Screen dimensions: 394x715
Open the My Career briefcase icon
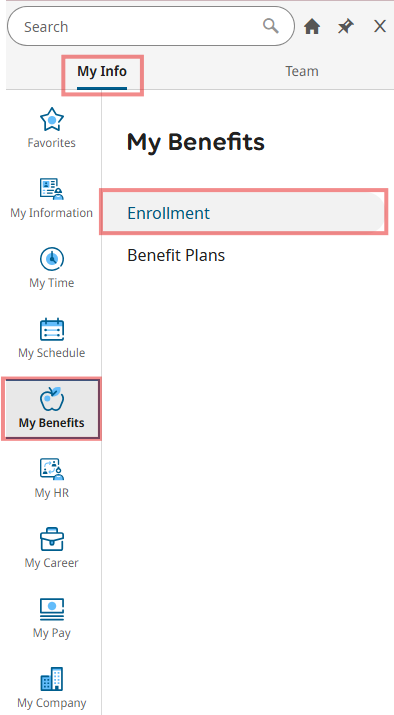52,539
